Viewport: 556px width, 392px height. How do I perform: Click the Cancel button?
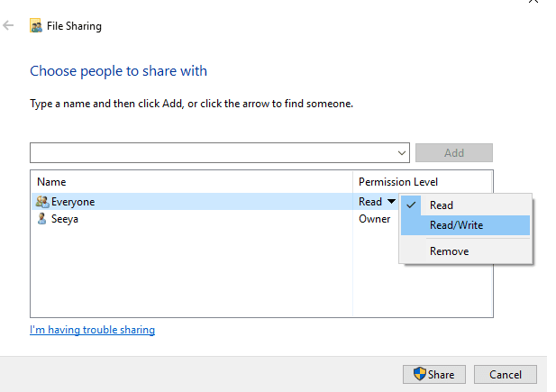506,374
